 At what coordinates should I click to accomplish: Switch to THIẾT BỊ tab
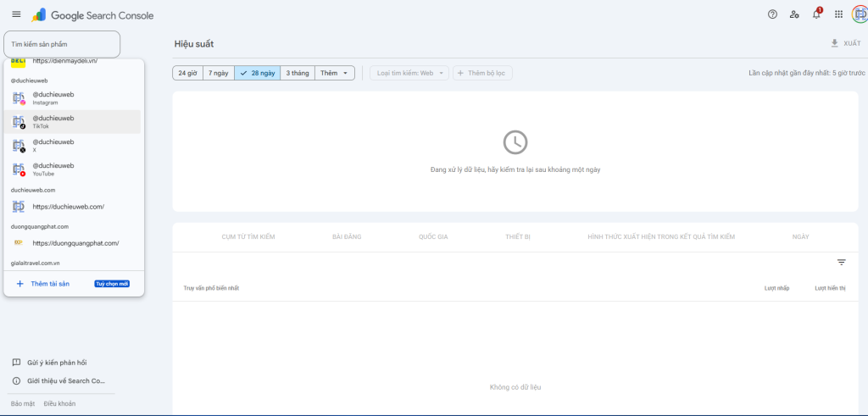[x=518, y=236]
